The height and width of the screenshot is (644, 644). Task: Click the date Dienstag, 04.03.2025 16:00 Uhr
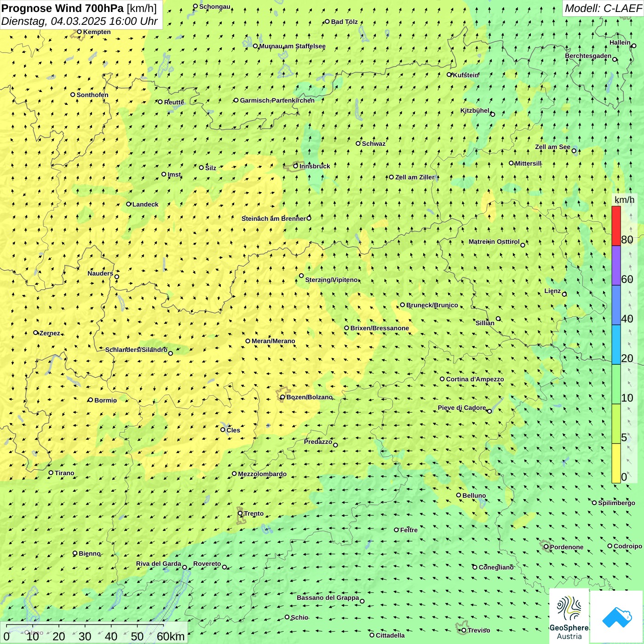80,21
